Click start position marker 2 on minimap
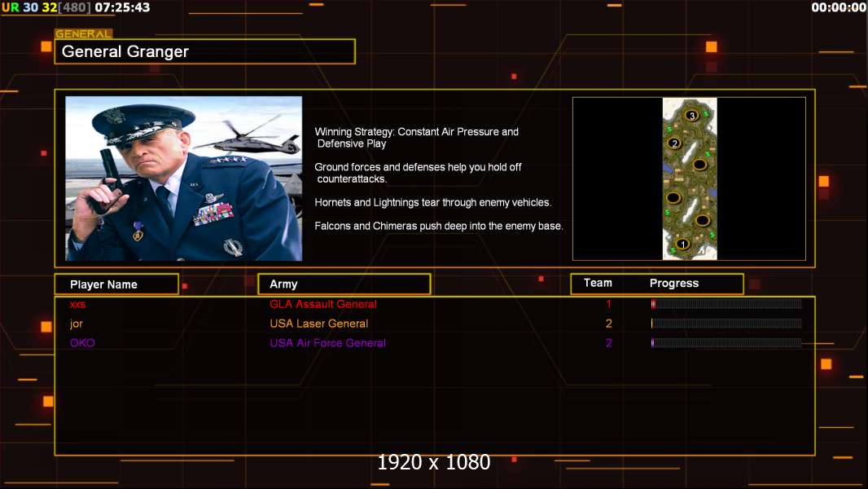Screen dimensions: 868x489 click(674, 143)
